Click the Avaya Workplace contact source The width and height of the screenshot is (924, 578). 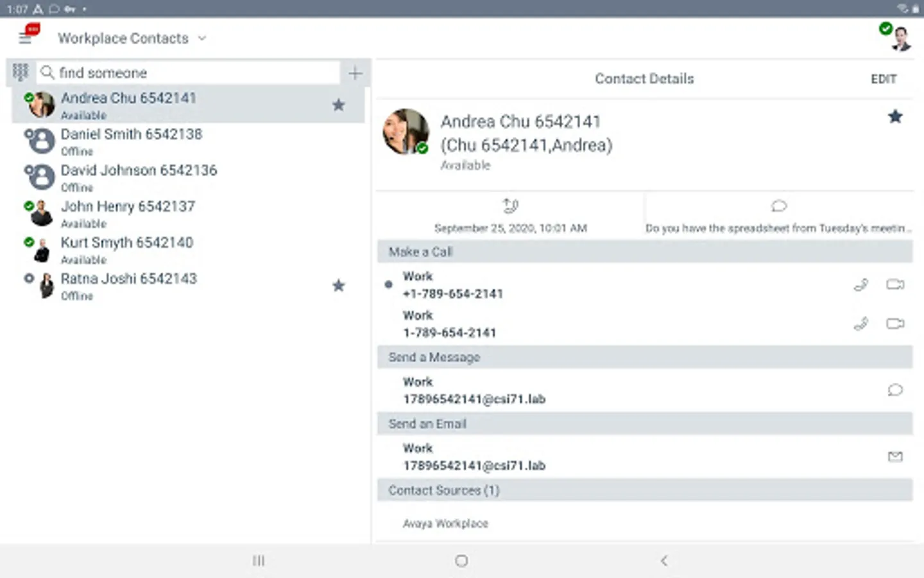pyautogui.click(x=445, y=523)
